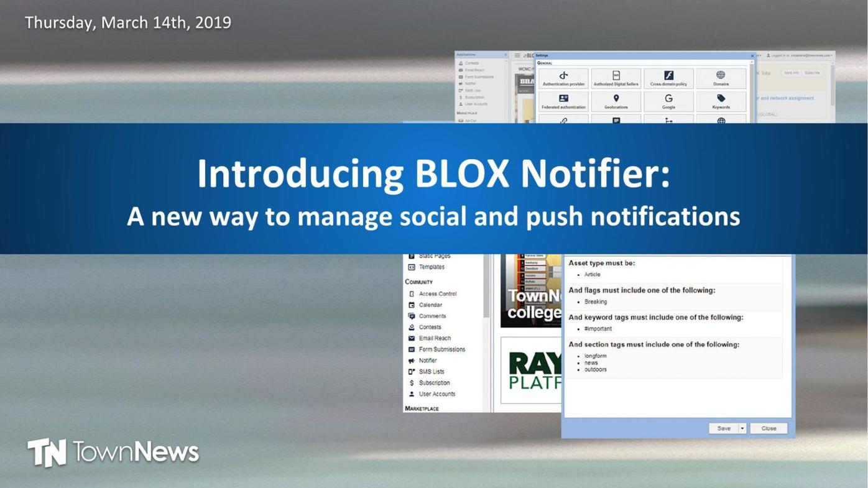Open the Federated authentication tile

[563, 101]
